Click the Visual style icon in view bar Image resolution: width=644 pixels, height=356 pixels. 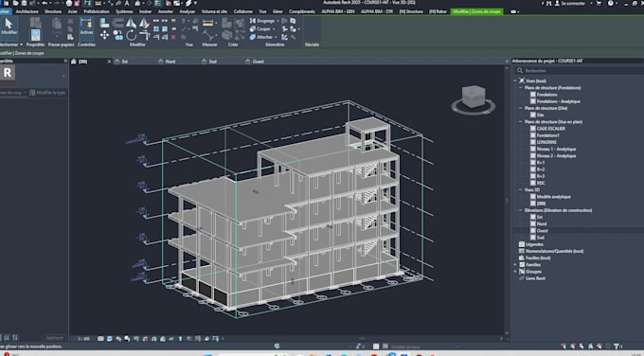pyautogui.click(x=110, y=339)
